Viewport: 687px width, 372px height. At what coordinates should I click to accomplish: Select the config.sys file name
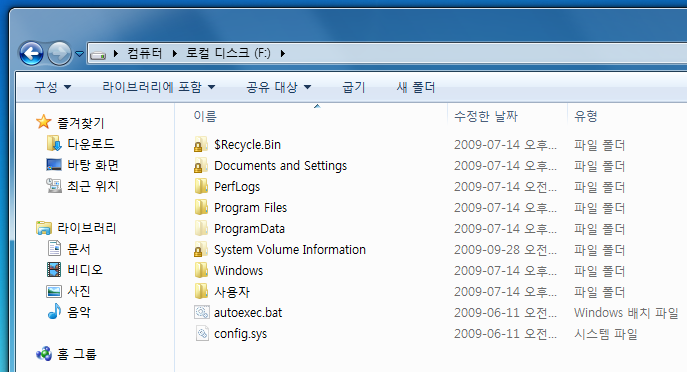click(240, 334)
